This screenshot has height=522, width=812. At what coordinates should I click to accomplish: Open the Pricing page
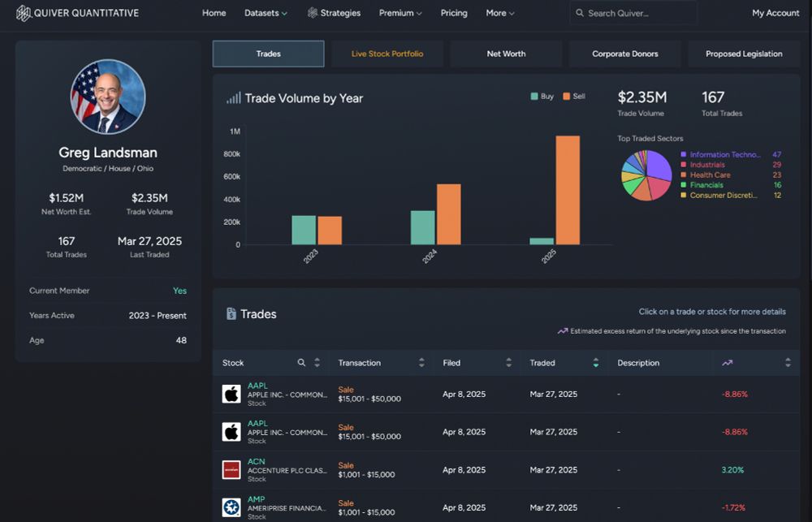[454, 13]
